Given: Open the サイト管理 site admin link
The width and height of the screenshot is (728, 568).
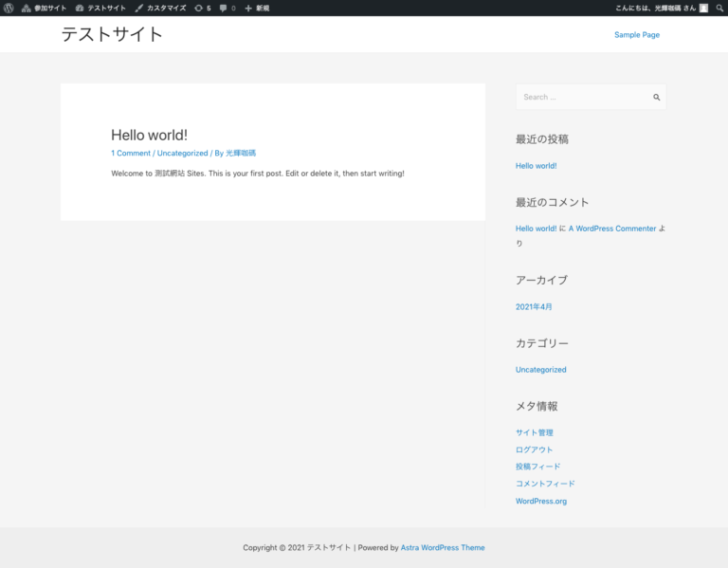Looking at the screenshot, I should click(534, 432).
